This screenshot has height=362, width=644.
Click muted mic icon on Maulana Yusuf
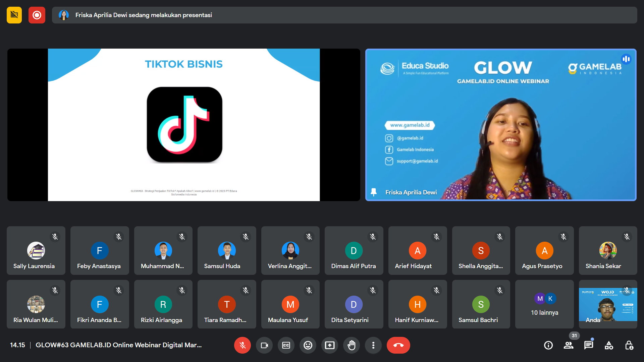pyautogui.click(x=309, y=290)
